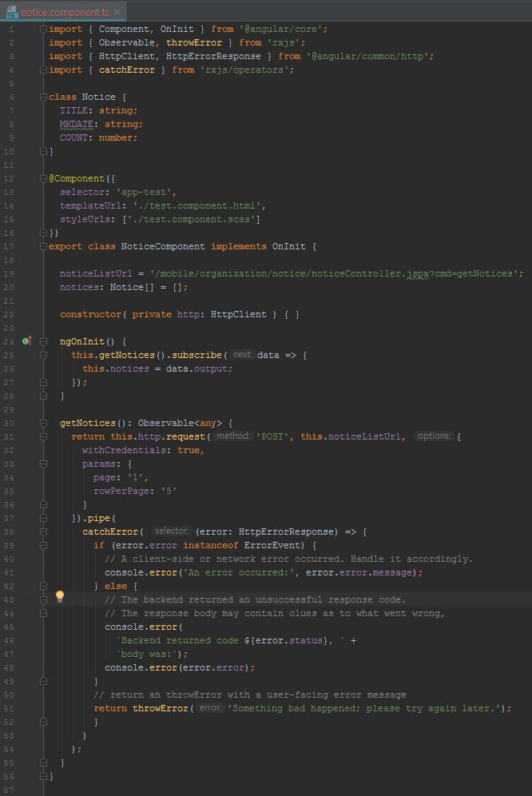This screenshot has width=532, height=796.
Task: Click the TypeScript file icon on the tab
Action: click(x=11, y=12)
